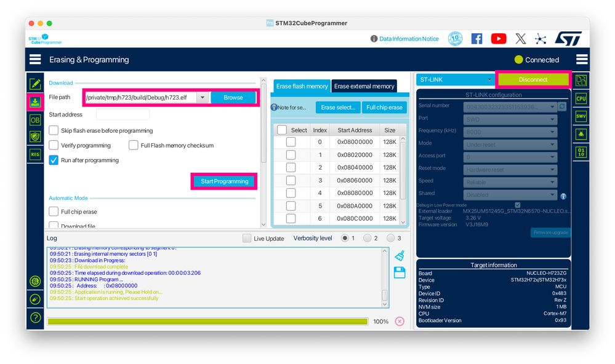Open the Serial number dropdown
This screenshot has height=364, width=615.
coord(510,106)
